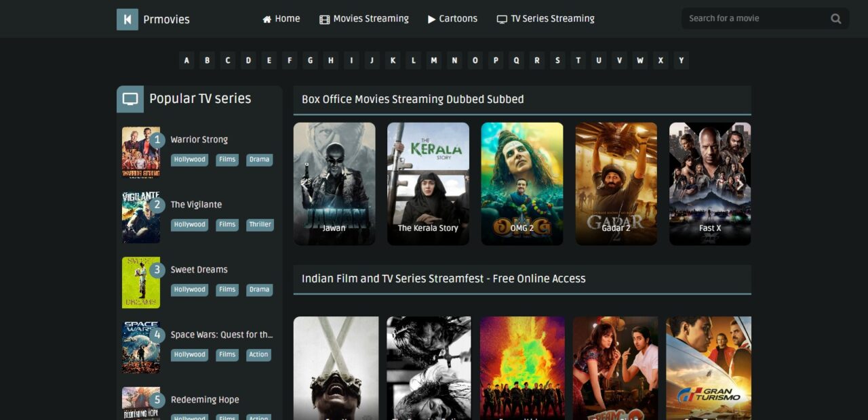The height and width of the screenshot is (420, 868).
Task: Open the Sweet Dreams title link
Action: 199,270
